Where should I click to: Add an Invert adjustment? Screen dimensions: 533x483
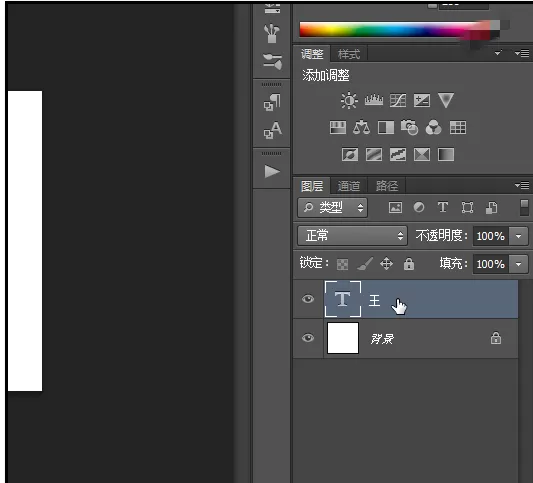350,155
